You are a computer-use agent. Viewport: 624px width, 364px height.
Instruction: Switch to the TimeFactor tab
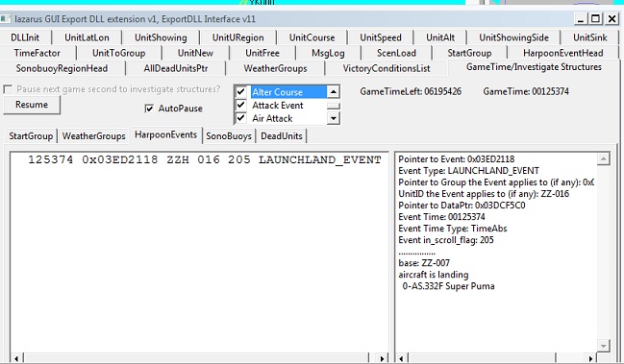(37, 53)
